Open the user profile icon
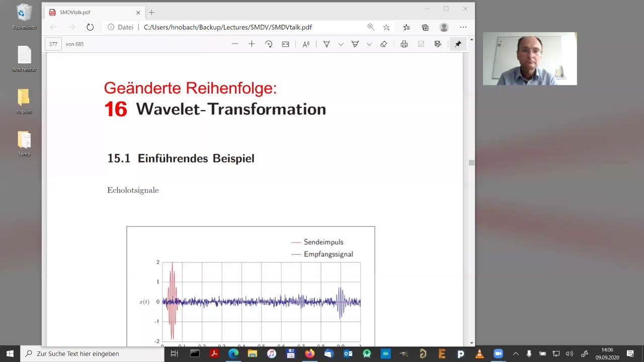The width and height of the screenshot is (644, 362). point(444,27)
